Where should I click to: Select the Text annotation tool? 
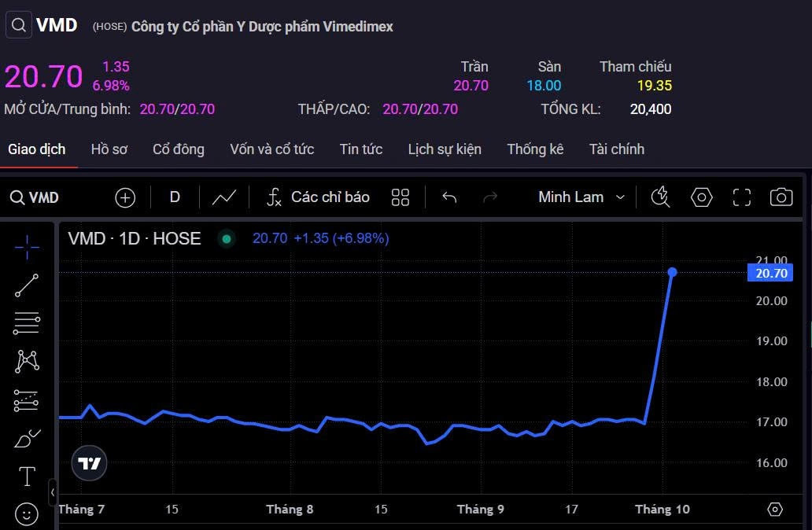coord(27,477)
